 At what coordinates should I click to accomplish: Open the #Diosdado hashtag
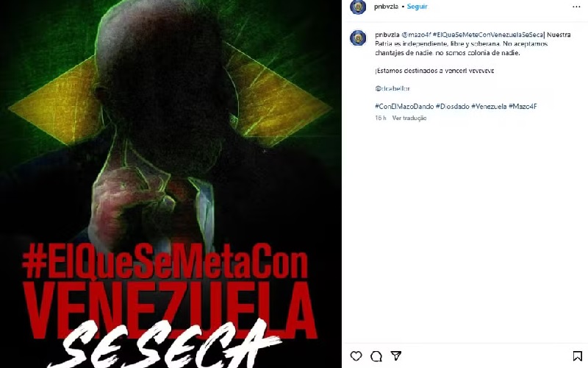452,106
